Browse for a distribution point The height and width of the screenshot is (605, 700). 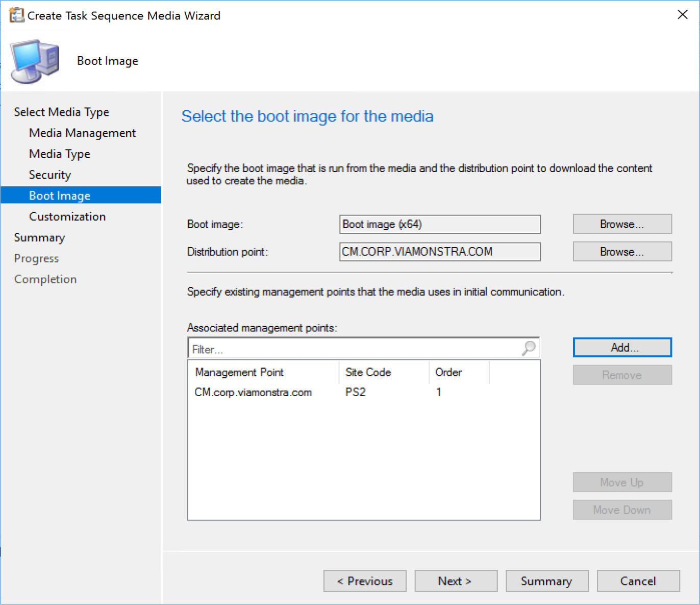[622, 251]
